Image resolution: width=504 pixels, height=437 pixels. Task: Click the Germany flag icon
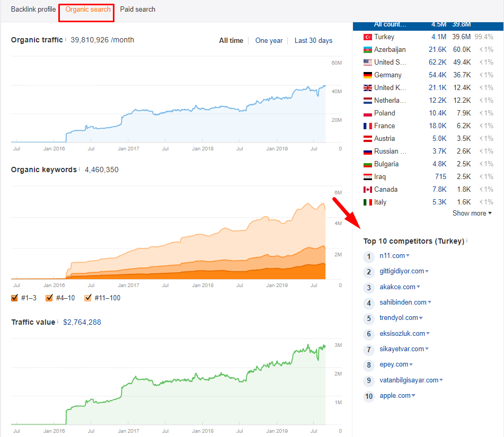(368, 75)
